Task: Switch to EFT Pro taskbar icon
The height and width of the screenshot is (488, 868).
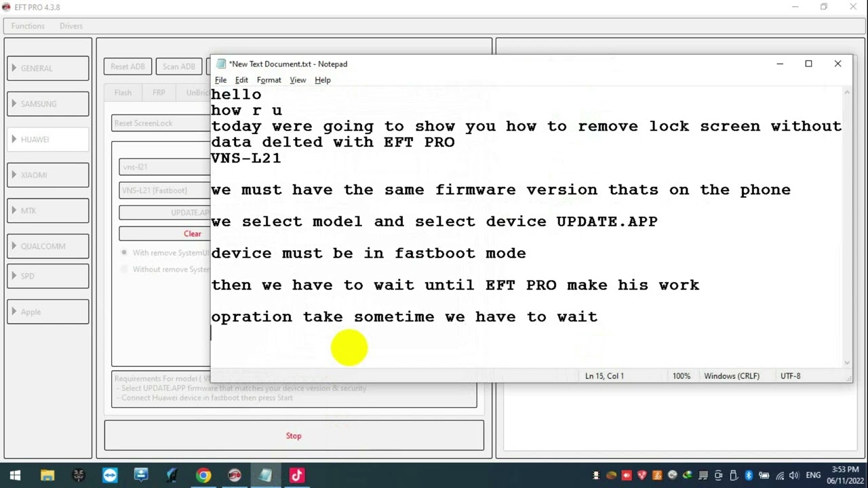Action: [x=235, y=475]
